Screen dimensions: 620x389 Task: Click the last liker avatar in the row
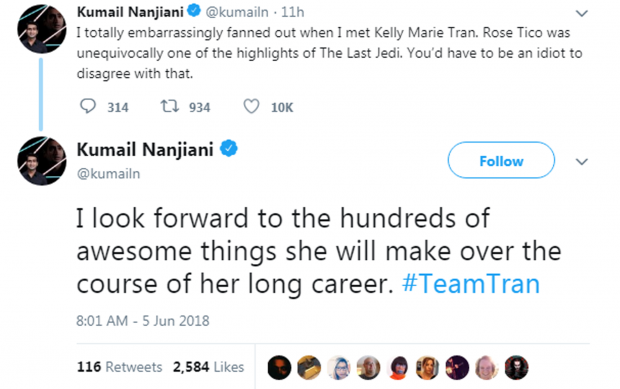tap(516, 368)
